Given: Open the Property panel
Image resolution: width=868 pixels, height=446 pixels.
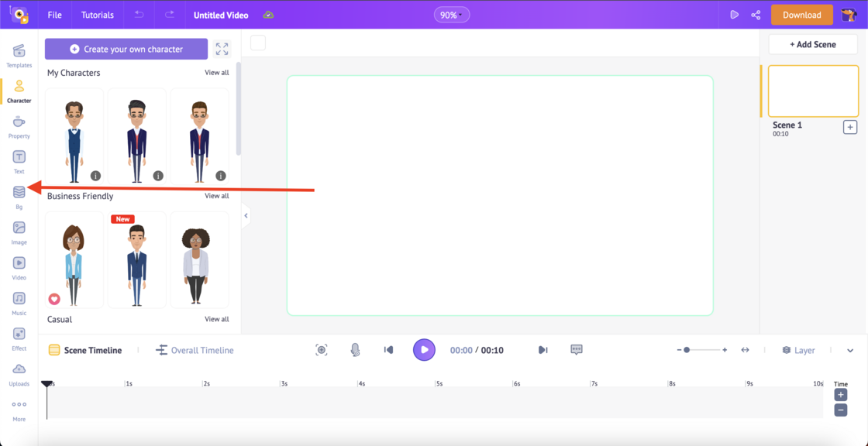Looking at the screenshot, I should click(x=19, y=125).
